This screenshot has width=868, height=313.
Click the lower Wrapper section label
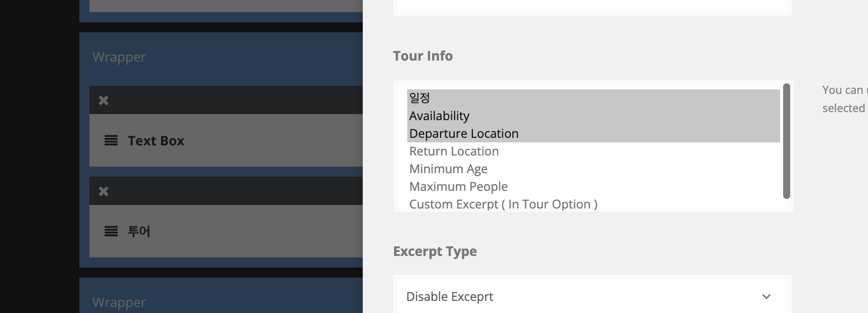(119, 302)
